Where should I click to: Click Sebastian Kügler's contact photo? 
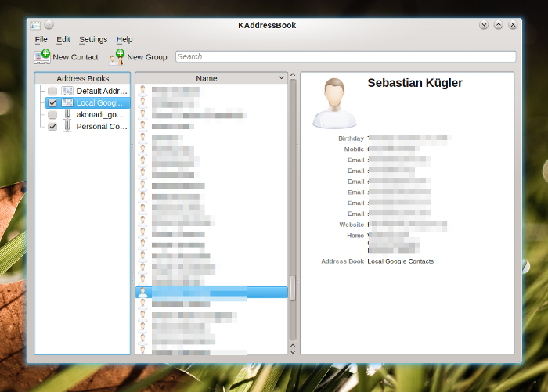point(334,103)
